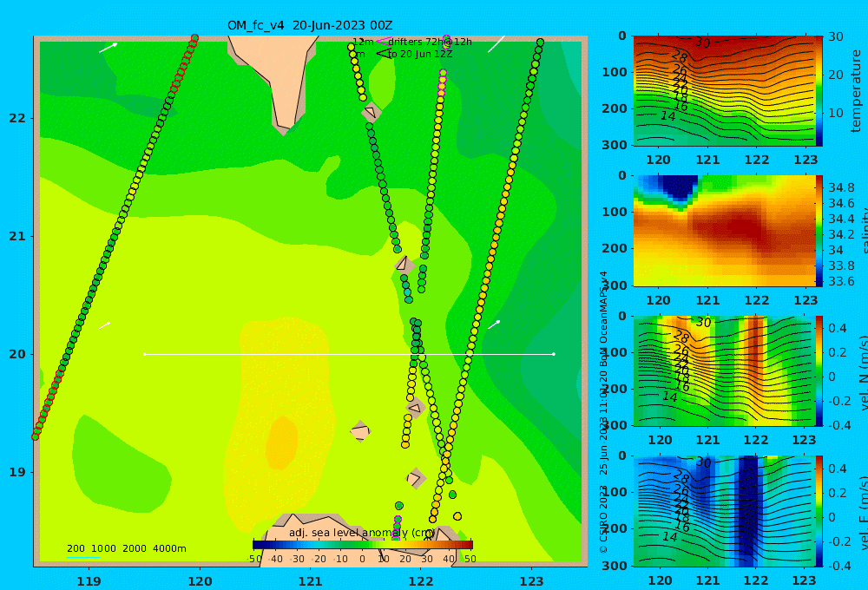Click the red-outlined drifter at track top near 120E

click(x=194, y=38)
